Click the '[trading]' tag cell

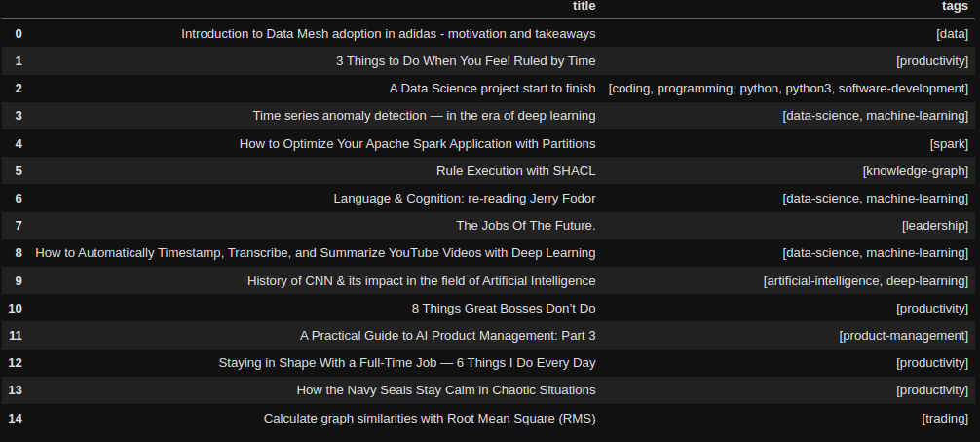click(x=945, y=419)
